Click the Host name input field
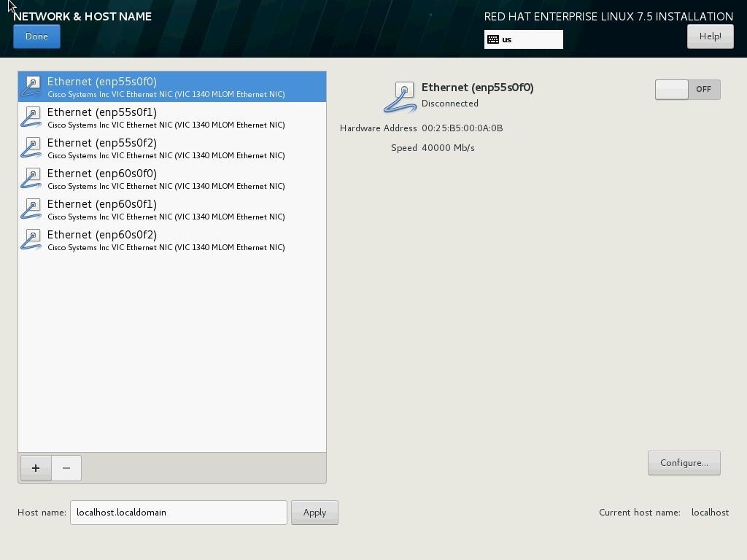747x560 pixels. (178, 513)
